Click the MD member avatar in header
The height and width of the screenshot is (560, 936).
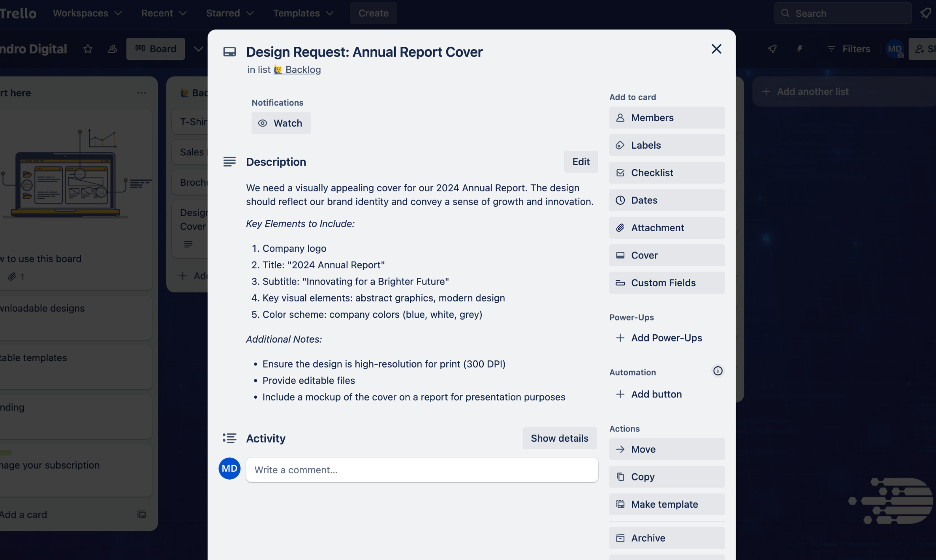pos(895,49)
